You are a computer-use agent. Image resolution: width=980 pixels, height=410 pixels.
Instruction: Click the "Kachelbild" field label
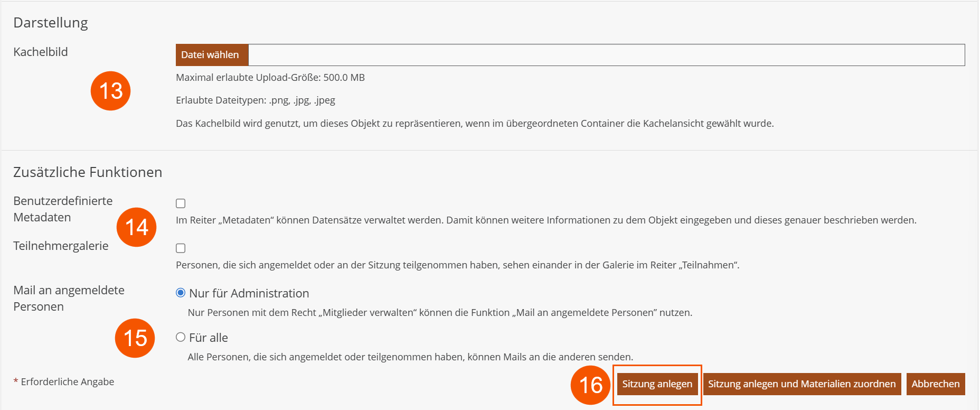pos(41,52)
